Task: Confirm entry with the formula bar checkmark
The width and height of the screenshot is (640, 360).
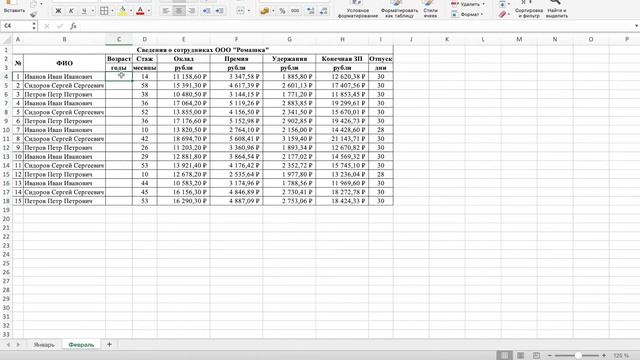Action: click(60, 26)
